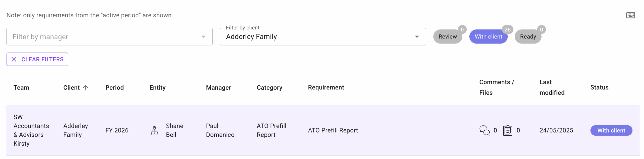The image size is (644, 159).
Task: Click the Requirement column header
Action: click(x=326, y=88)
